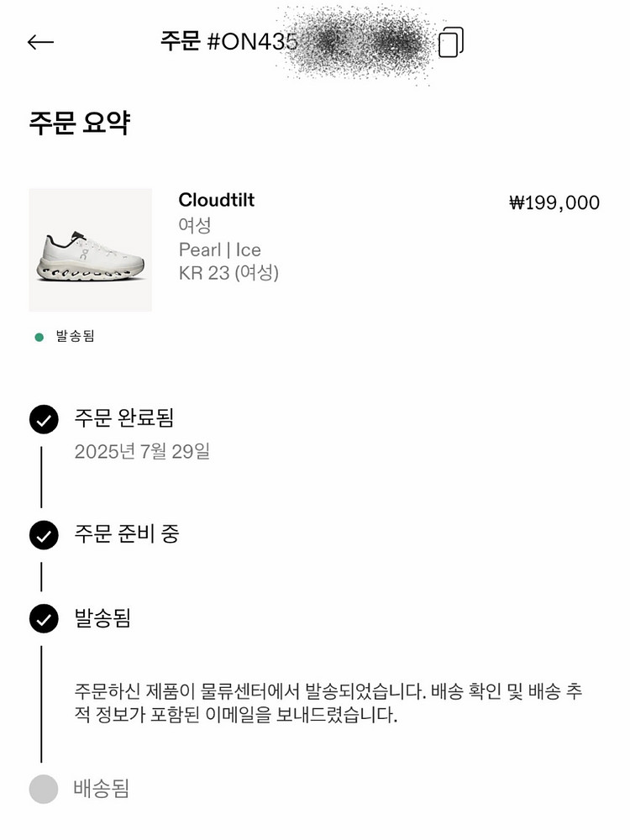Screen dimensions: 630x840
Task: Tap the Cloudtilt product name
Action: coord(216,200)
